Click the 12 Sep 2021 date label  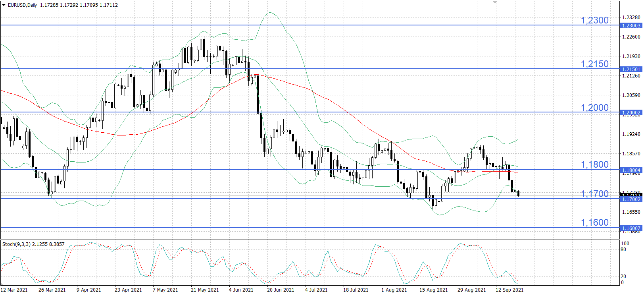pos(509,290)
